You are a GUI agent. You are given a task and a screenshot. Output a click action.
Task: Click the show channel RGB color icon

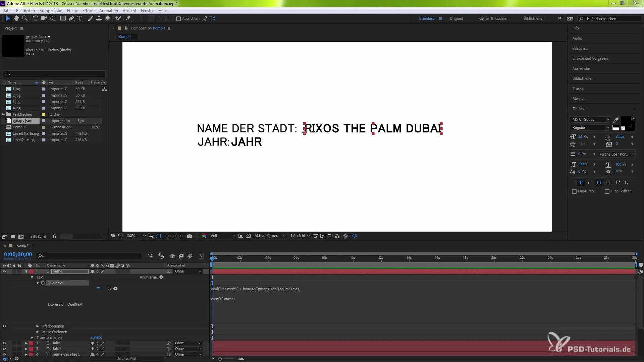coord(204,236)
